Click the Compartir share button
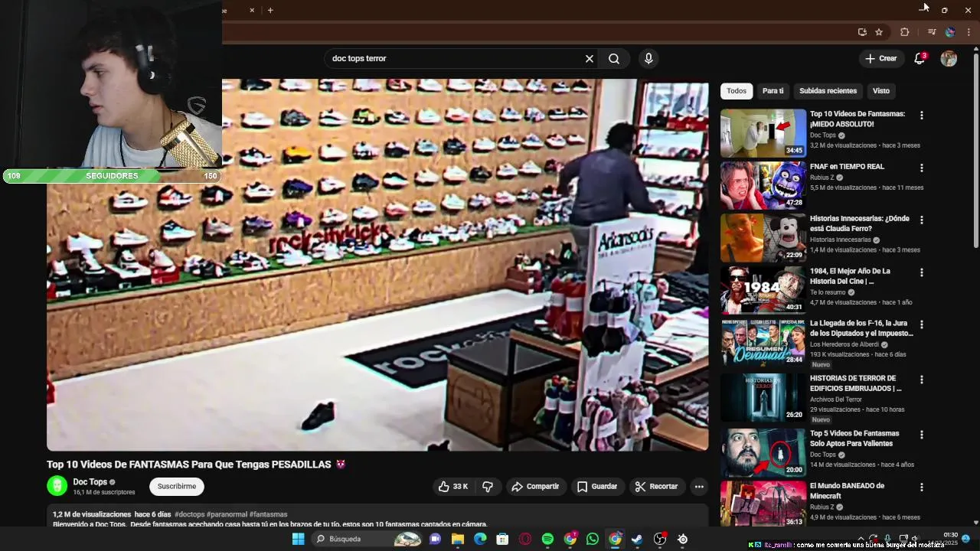The image size is (980, 551). (535, 487)
